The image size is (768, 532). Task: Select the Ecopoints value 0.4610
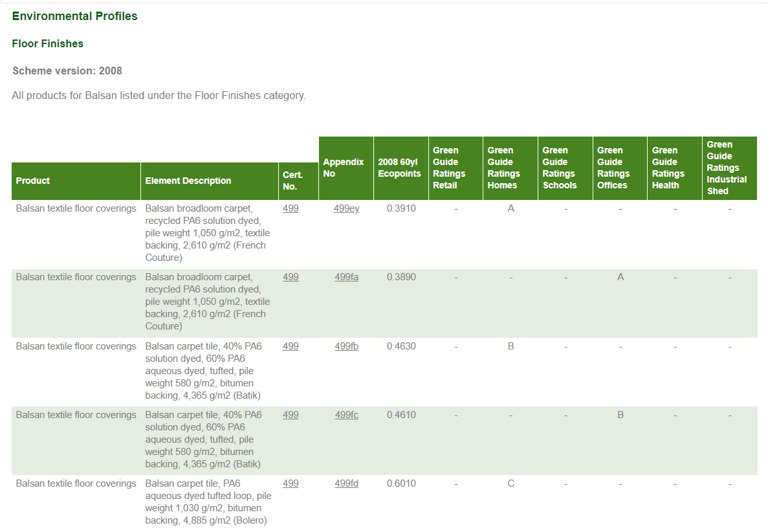(x=401, y=415)
